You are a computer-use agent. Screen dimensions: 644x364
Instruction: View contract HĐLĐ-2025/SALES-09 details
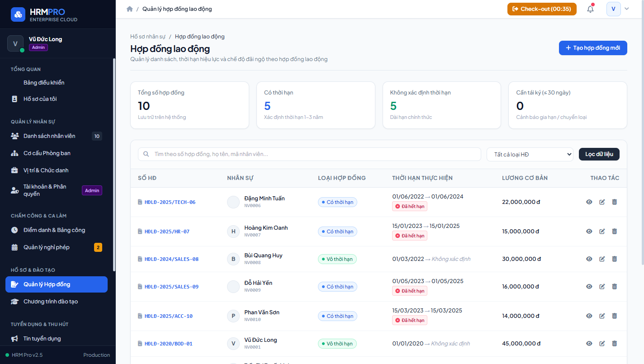pos(589,287)
